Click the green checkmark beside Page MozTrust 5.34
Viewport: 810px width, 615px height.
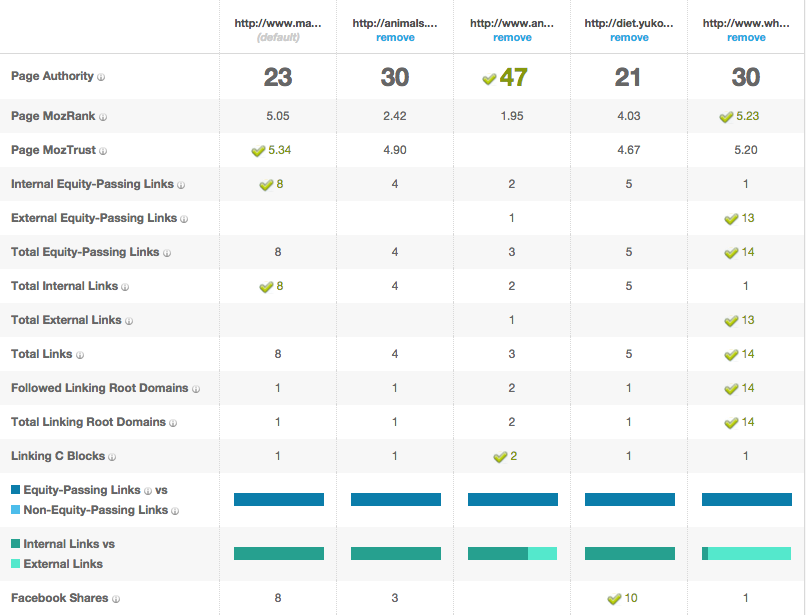point(259,151)
